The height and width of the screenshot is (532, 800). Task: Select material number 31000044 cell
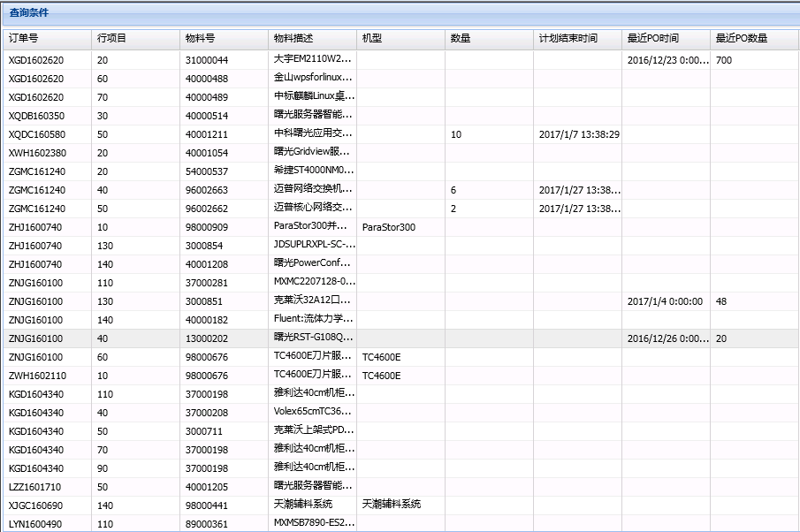pyautogui.click(x=224, y=60)
